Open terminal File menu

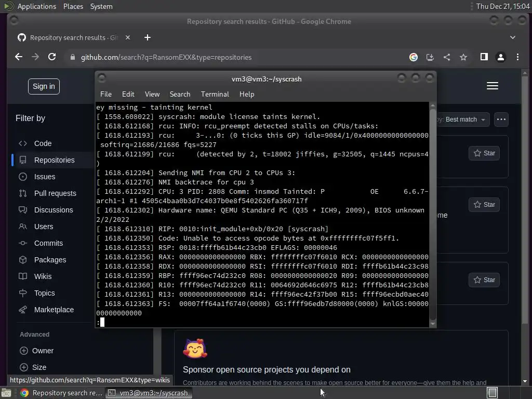click(x=106, y=95)
